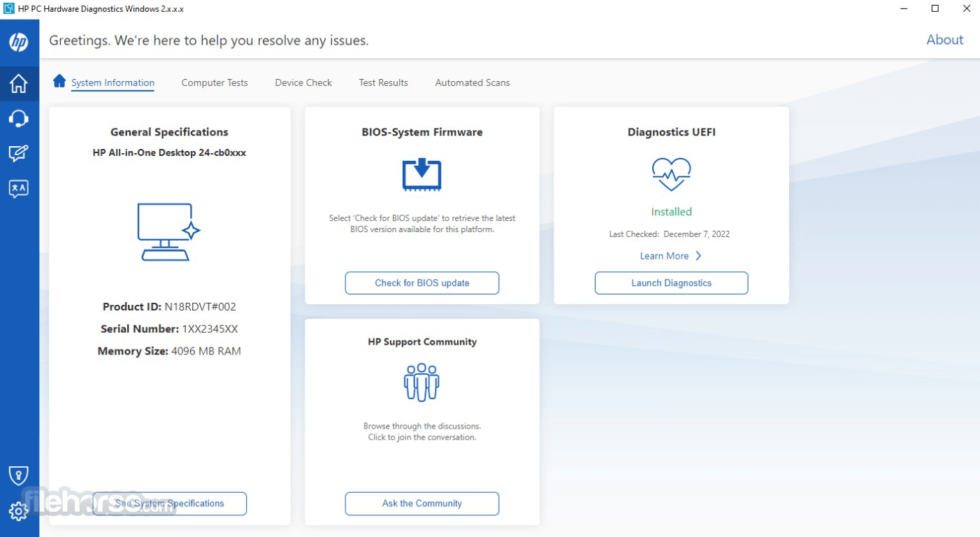Close the HP Diagnostics window
Viewport: 980px width, 537px height.
pos(965,9)
